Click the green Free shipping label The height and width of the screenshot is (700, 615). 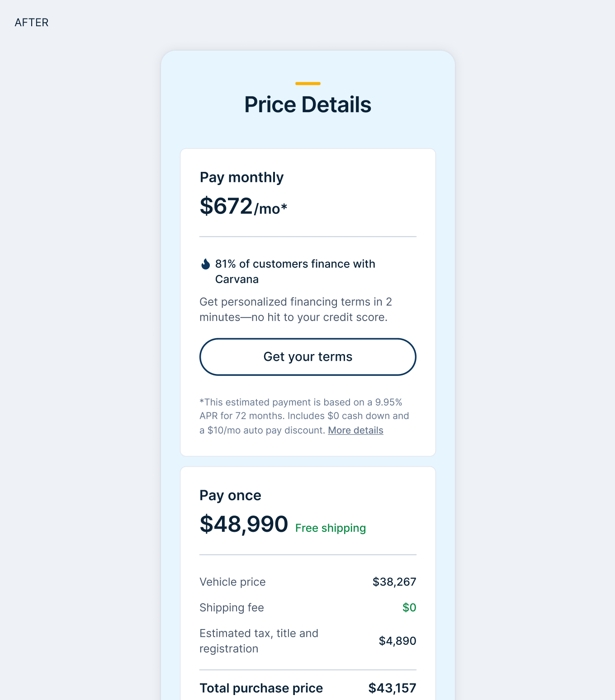click(330, 528)
